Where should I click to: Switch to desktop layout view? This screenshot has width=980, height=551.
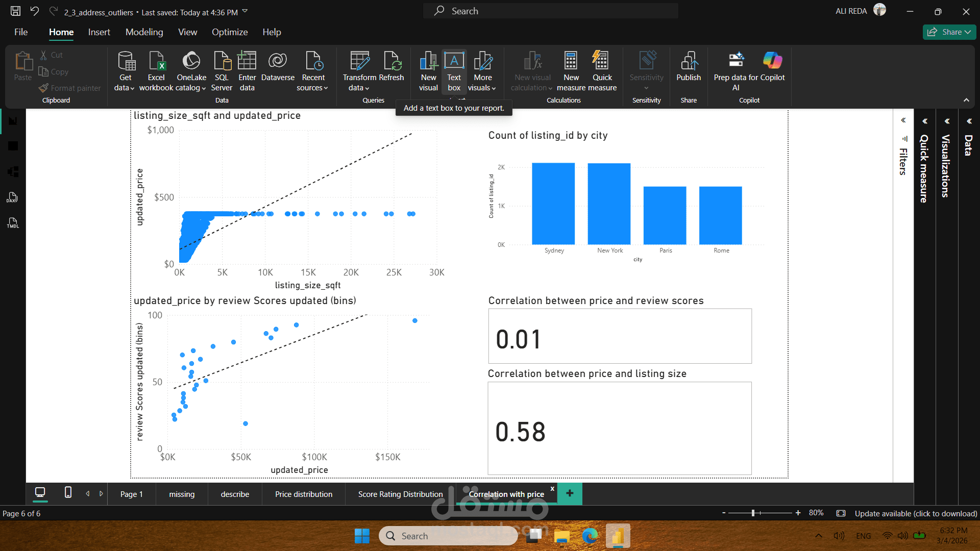[x=40, y=493]
